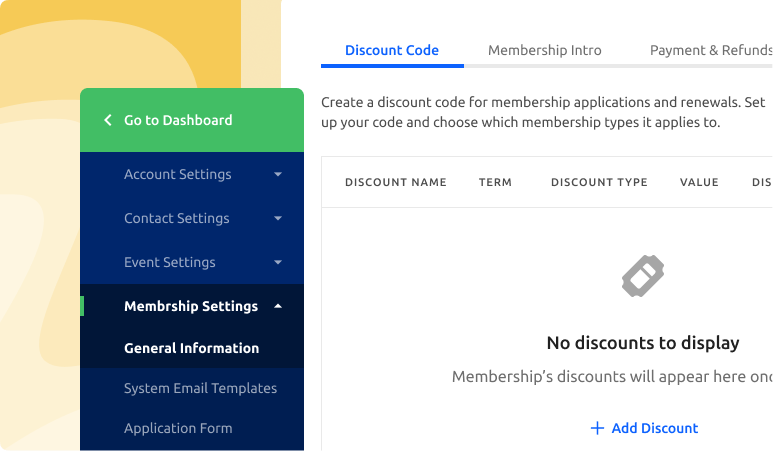Expand the Event Settings dropdown arrow
The width and height of the screenshot is (773, 451).
pyautogui.click(x=278, y=262)
